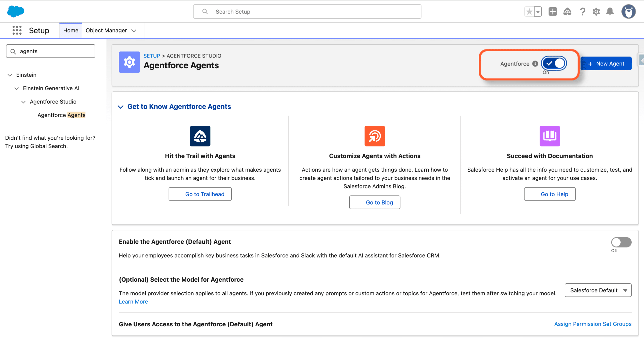
Task: Click the setup gear icon in header
Action: [x=596, y=12]
